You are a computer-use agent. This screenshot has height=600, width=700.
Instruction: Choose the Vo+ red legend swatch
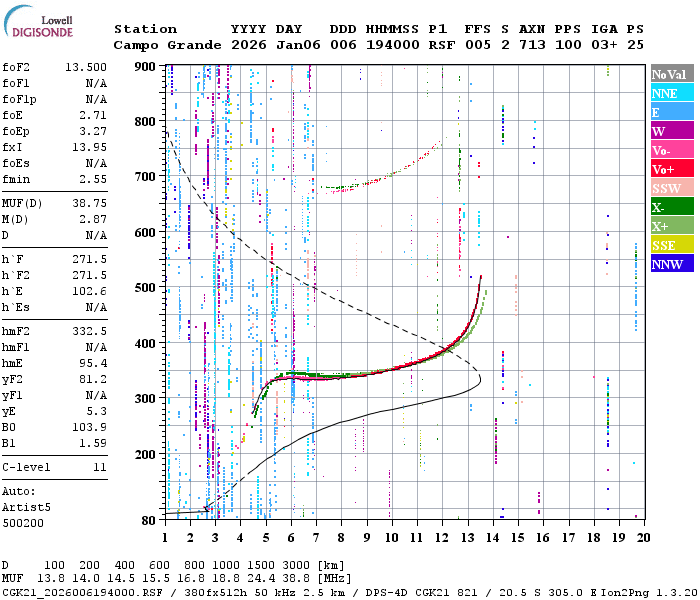pyautogui.click(x=671, y=170)
